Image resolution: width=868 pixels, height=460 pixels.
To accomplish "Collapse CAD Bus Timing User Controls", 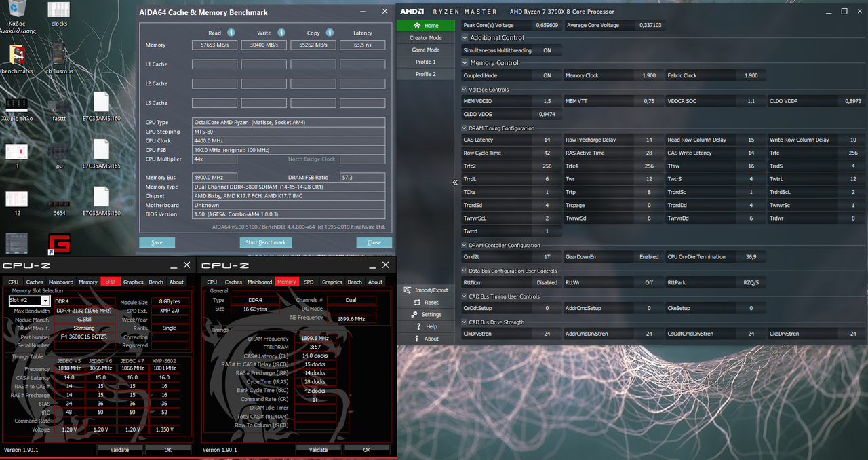I will [x=465, y=296].
